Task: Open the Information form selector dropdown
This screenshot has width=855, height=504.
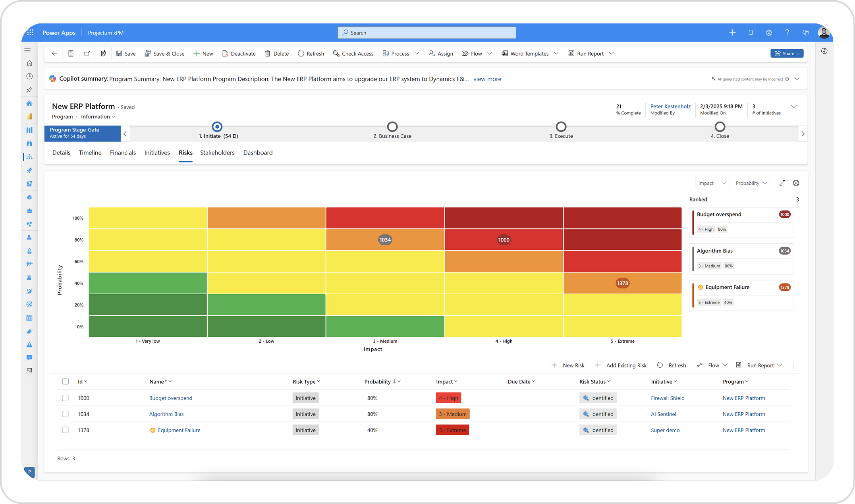Action: click(x=98, y=116)
